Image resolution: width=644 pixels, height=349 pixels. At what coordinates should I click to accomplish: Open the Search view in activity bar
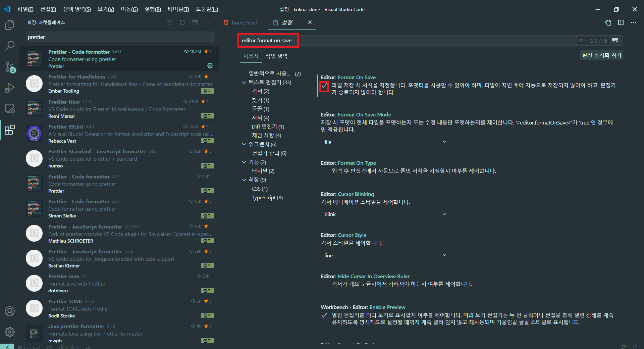(10, 46)
